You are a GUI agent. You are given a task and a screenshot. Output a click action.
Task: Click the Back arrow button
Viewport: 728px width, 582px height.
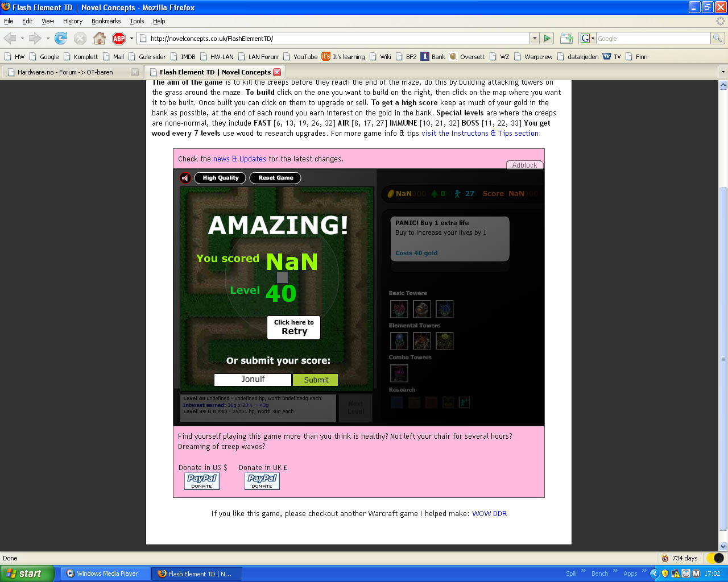click(x=10, y=38)
